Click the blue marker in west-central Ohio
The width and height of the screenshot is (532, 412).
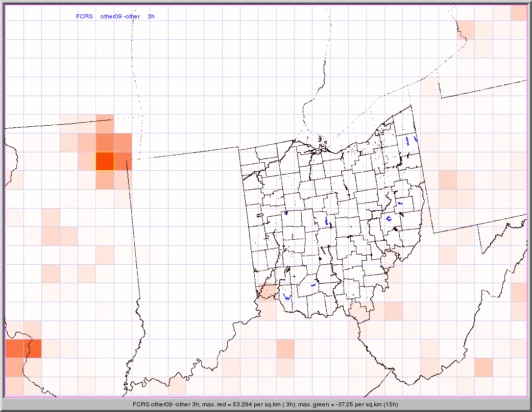[x=286, y=213]
